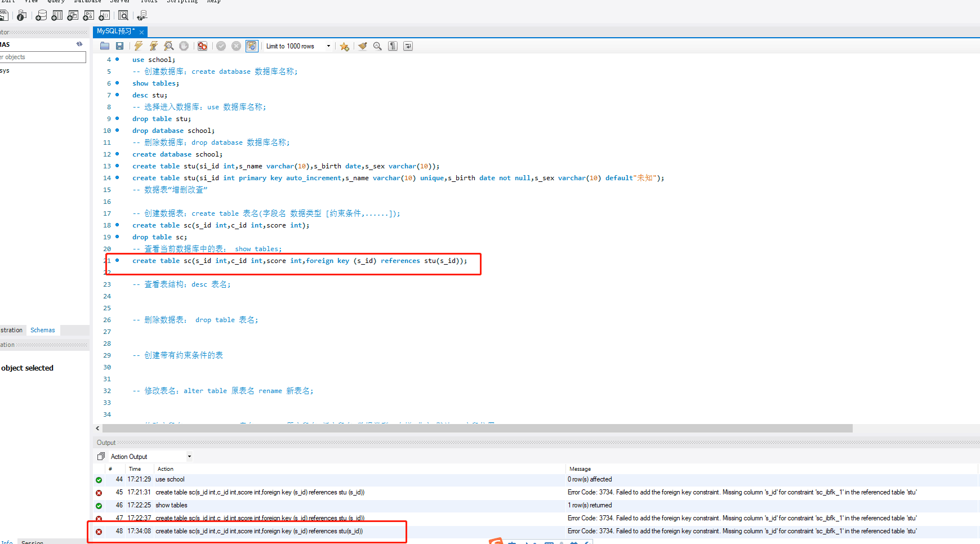Click the rollback X icon
The image size is (980, 544).
tap(236, 46)
